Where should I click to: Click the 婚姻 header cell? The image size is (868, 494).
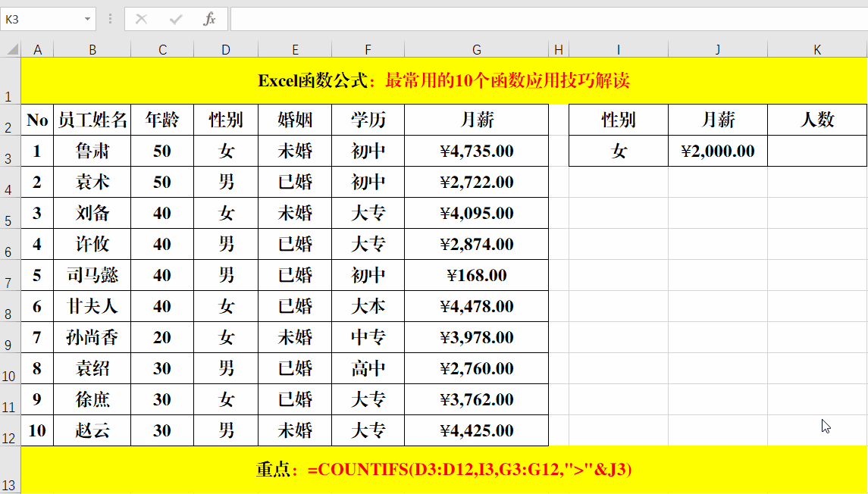coord(295,120)
